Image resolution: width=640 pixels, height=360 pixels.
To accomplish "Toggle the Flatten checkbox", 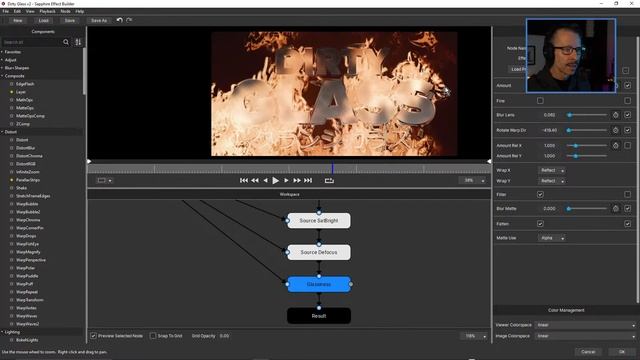I will [x=540, y=224].
